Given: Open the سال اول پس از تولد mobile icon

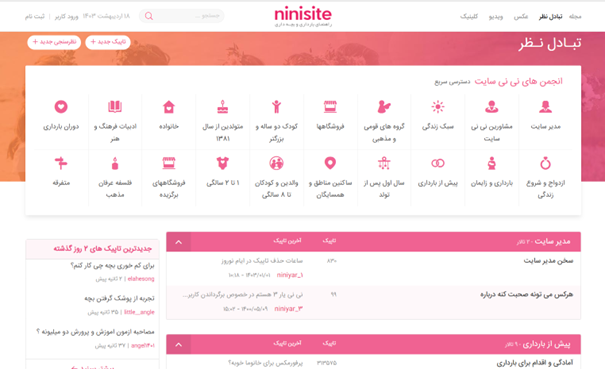Looking at the screenshot, I should [384, 163].
